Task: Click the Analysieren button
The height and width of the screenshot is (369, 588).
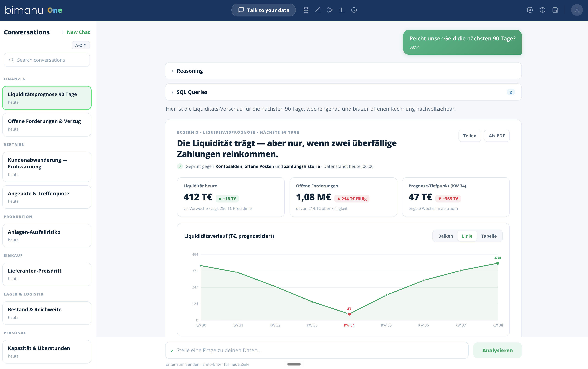Action: point(497,350)
